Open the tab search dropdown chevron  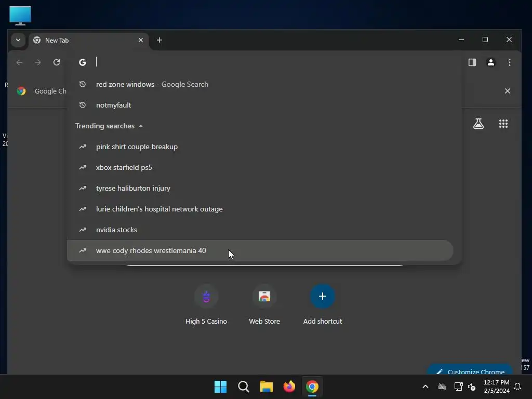pos(18,40)
